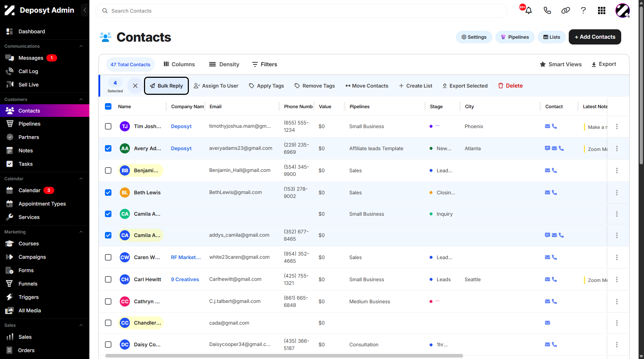Screen dimensions: 644x359
Task: Click the horizontal scrollbar under the table
Action: pyautogui.click(x=284, y=356)
